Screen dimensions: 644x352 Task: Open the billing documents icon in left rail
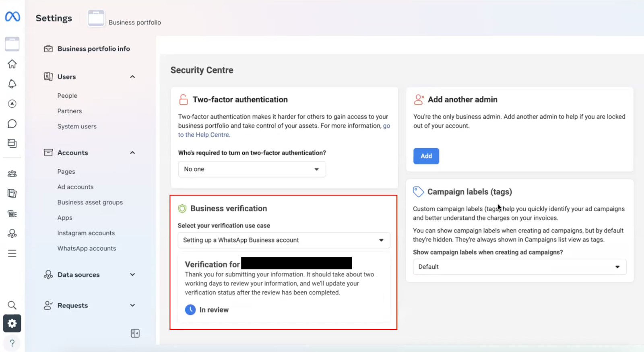12,193
